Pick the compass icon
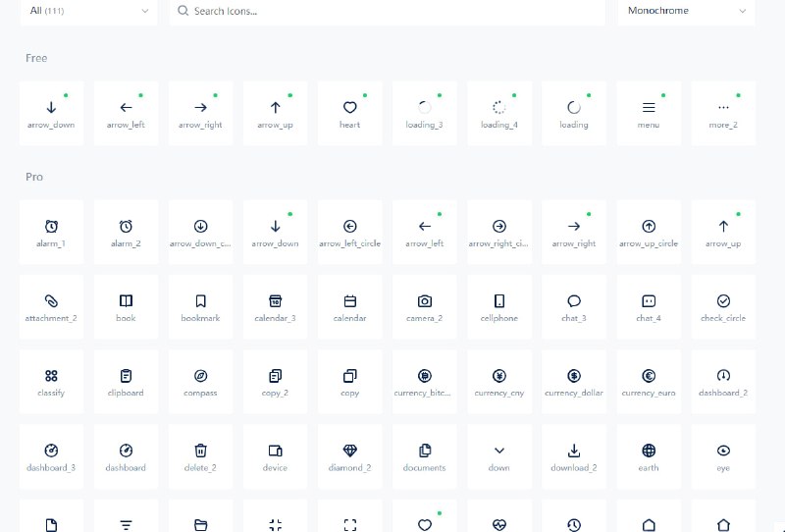 200,376
